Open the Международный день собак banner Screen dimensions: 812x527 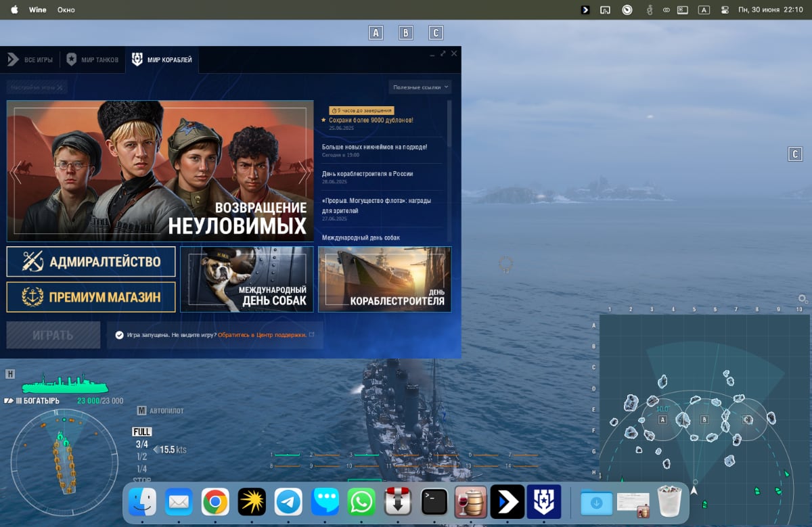point(247,279)
